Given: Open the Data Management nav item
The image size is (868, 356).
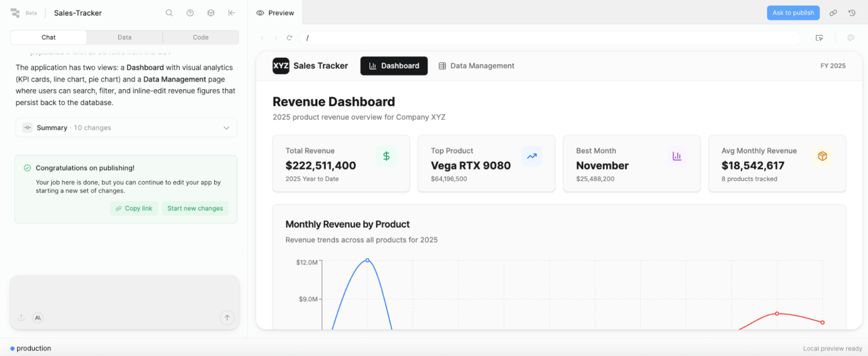Looking at the screenshot, I should (476, 66).
